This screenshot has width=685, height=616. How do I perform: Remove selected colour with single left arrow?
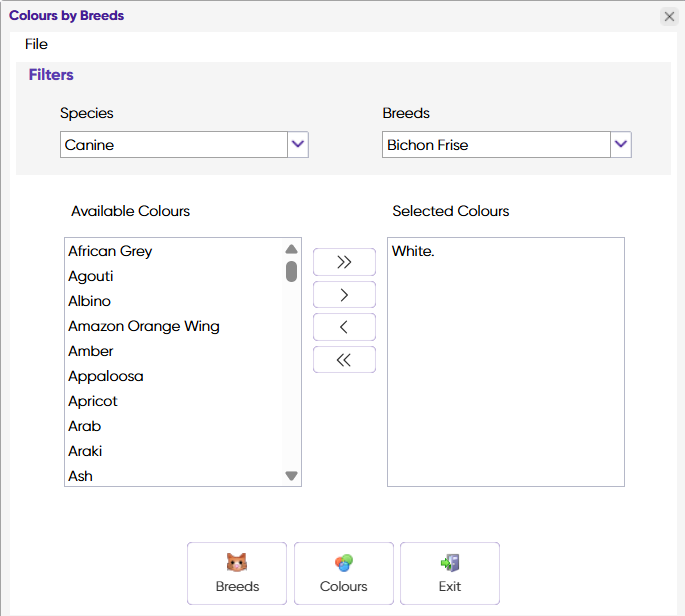(x=344, y=327)
